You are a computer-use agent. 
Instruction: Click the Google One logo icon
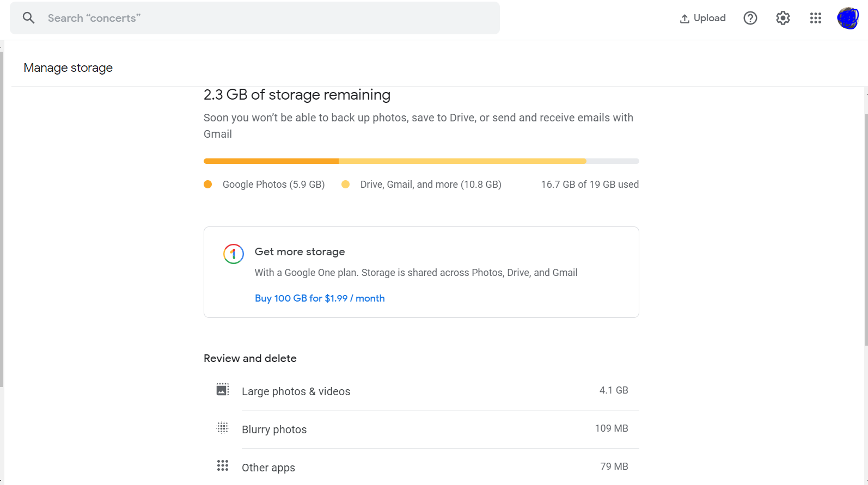pos(234,254)
